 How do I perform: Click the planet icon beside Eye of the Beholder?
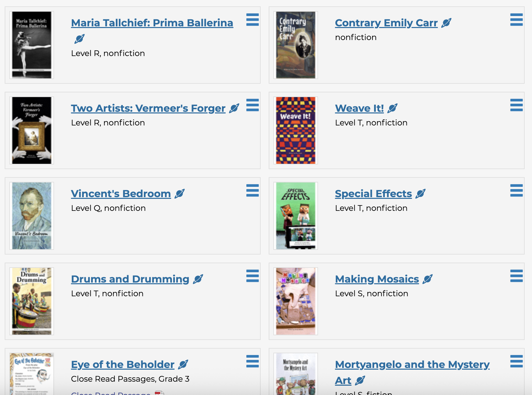pos(183,365)
